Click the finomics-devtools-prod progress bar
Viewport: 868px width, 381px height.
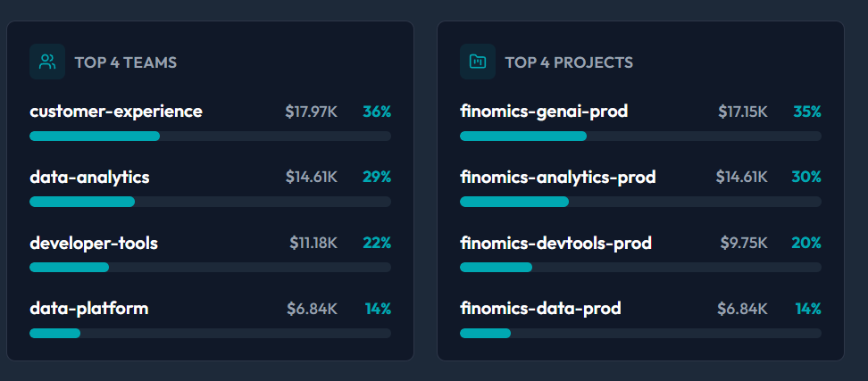point(640,267)
